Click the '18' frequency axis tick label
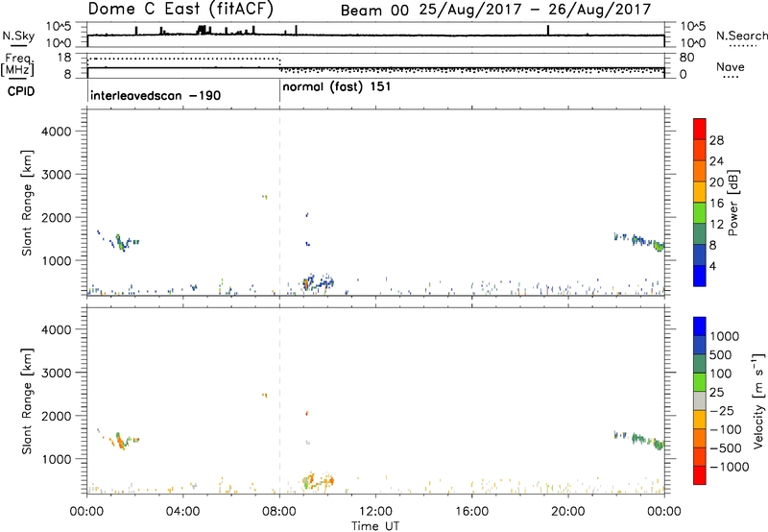The image size is (768, 532). [x=64, y=58]
